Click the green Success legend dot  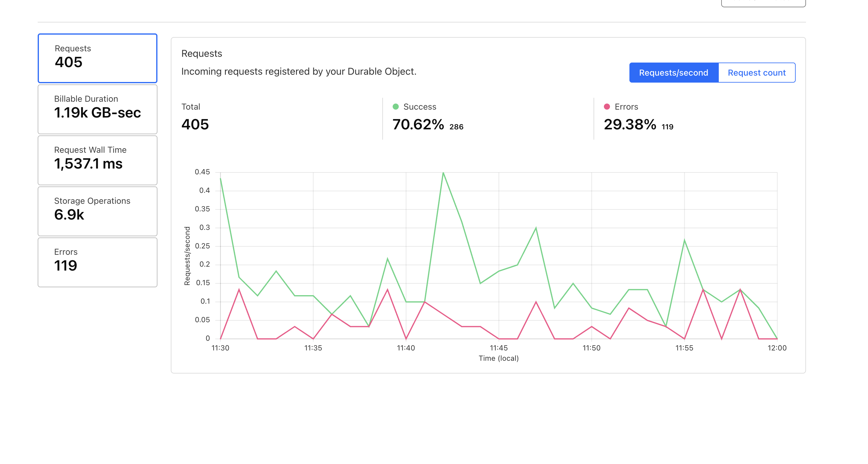pos(396,107)
